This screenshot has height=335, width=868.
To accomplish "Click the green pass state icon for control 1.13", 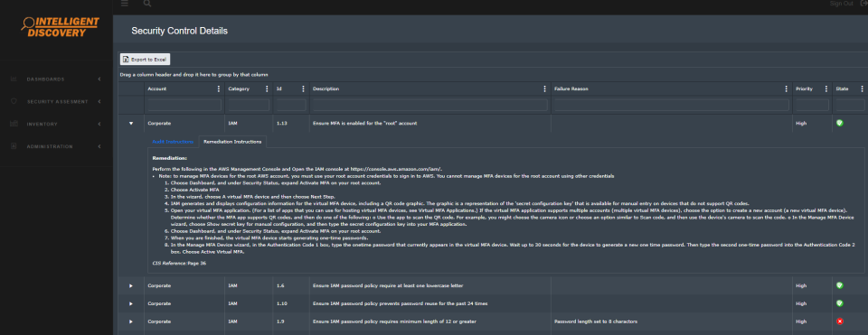I will (840, 123).
